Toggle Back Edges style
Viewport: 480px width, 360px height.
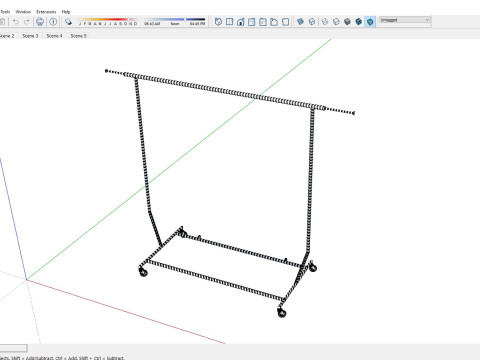pos(312,22)
